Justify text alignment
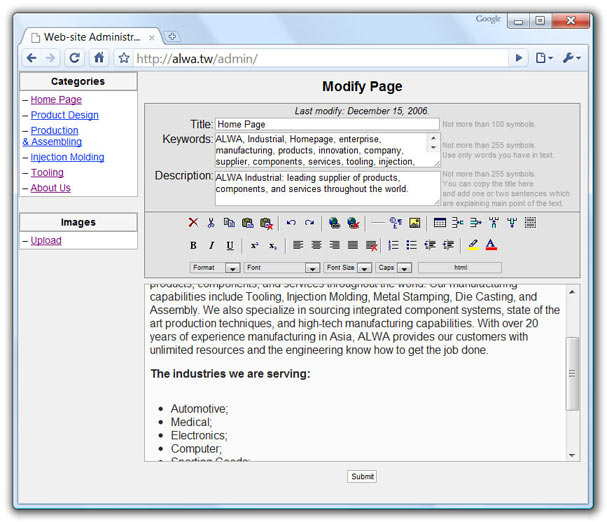This screenshot has height=522, width=607. (x=353, y=245)
